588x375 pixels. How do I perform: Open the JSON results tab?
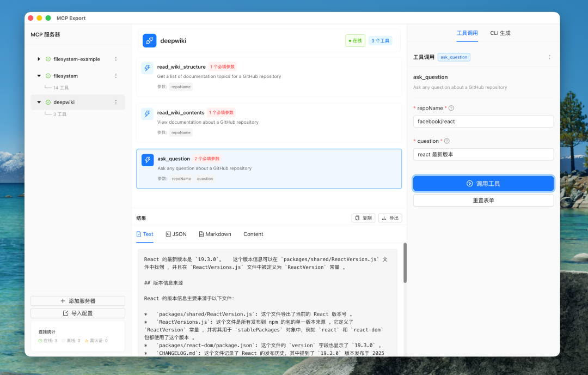click(x=176, y=234)
